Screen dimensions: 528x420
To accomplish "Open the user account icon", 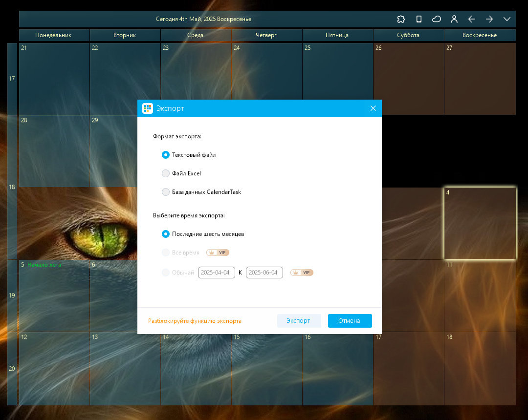I will click(454, 19).
